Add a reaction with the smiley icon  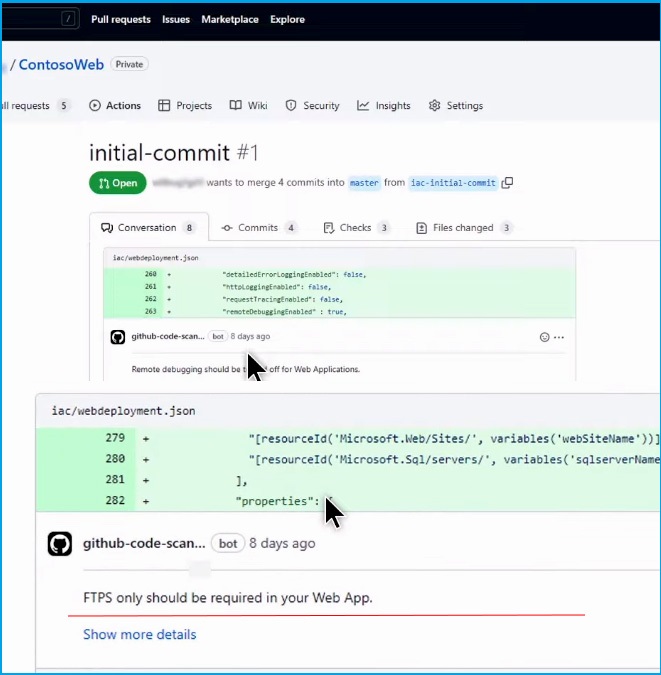pyautogui.click(x=544, y=337)
